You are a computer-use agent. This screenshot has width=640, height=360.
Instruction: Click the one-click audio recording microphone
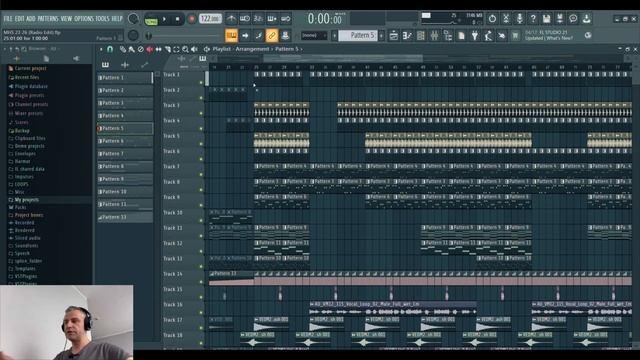[519, 18]
